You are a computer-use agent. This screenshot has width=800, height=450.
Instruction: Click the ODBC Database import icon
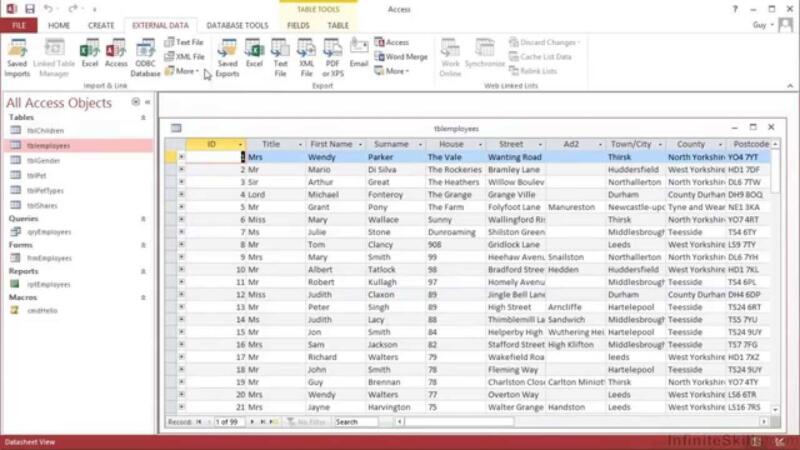click(x=146, y=56)
